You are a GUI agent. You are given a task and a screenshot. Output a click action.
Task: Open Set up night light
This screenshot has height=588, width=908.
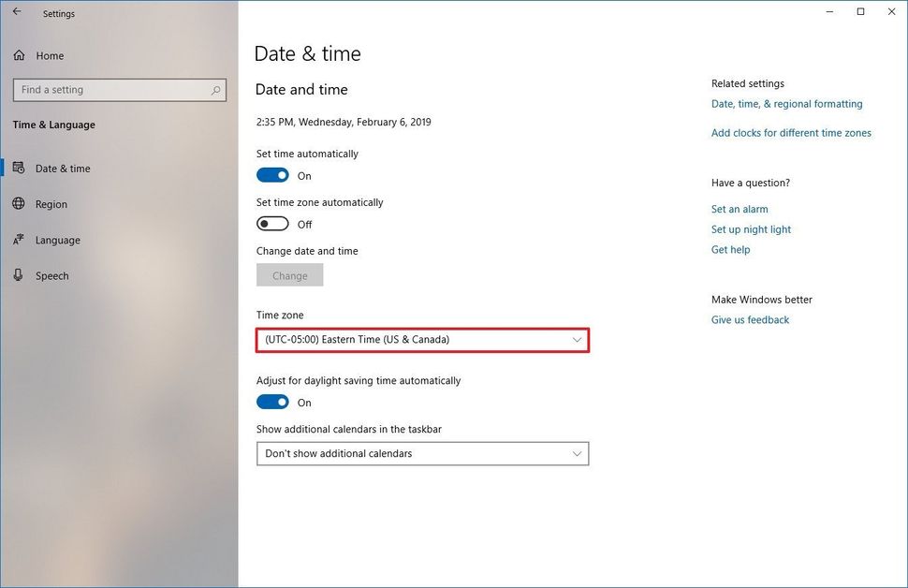pos(751,228)
